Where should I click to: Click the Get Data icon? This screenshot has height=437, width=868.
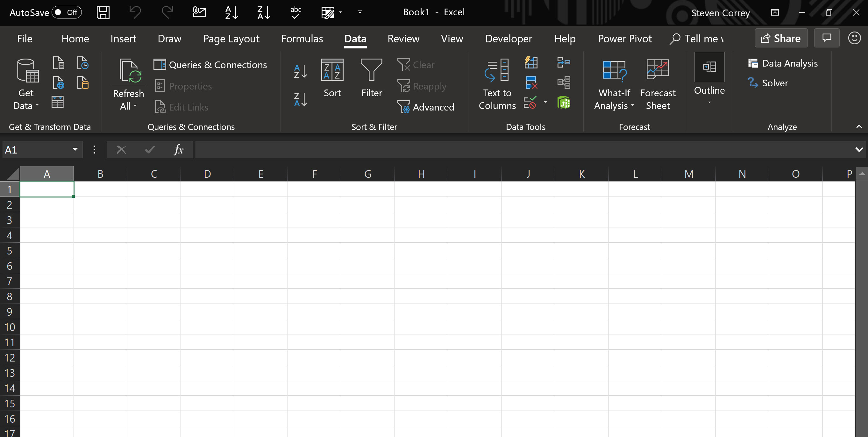tap(27, 71)
